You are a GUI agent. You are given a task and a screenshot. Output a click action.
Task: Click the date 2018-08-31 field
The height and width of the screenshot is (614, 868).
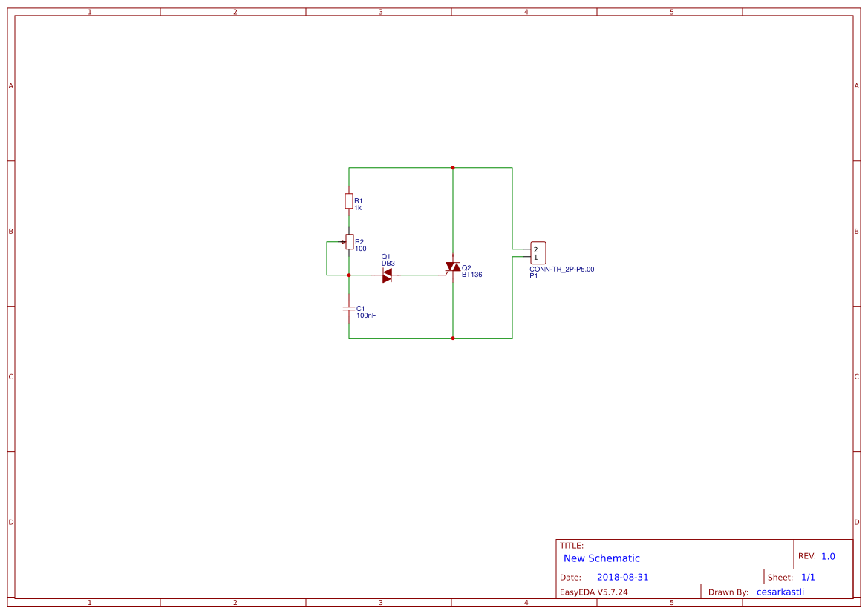click(x=622, y=576)
